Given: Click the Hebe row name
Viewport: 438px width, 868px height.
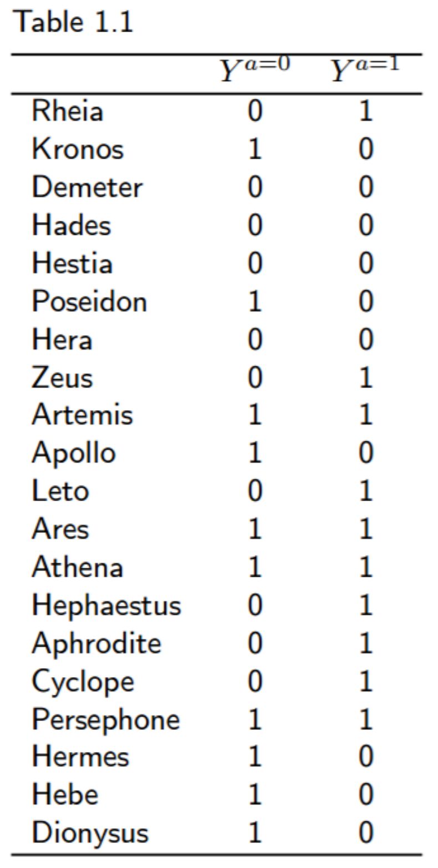Looking at the screenshot, I should [x=65, y=794].
